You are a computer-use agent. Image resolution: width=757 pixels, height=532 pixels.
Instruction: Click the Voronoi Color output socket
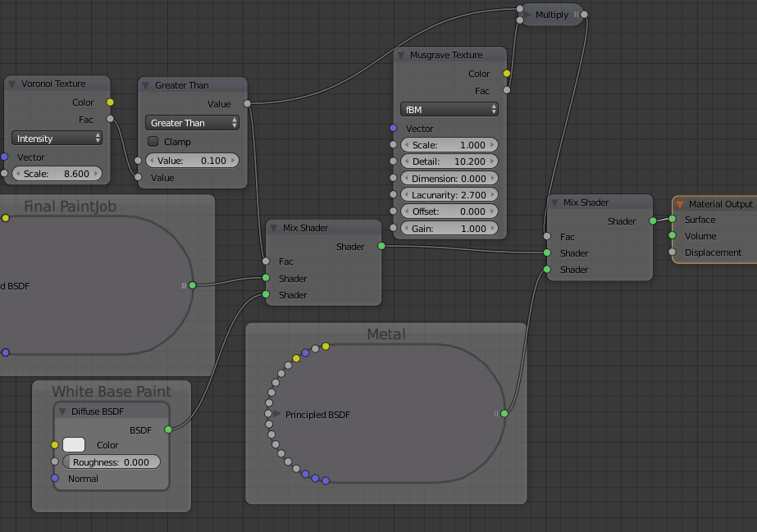110,102
